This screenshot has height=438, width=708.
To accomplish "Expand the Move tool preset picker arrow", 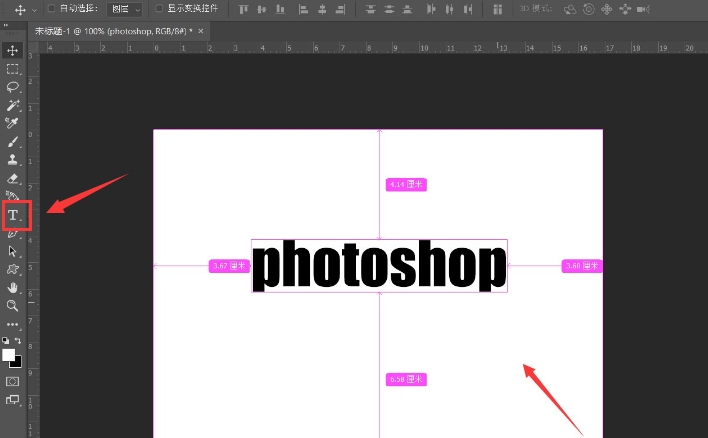I will tap(34, 9).
